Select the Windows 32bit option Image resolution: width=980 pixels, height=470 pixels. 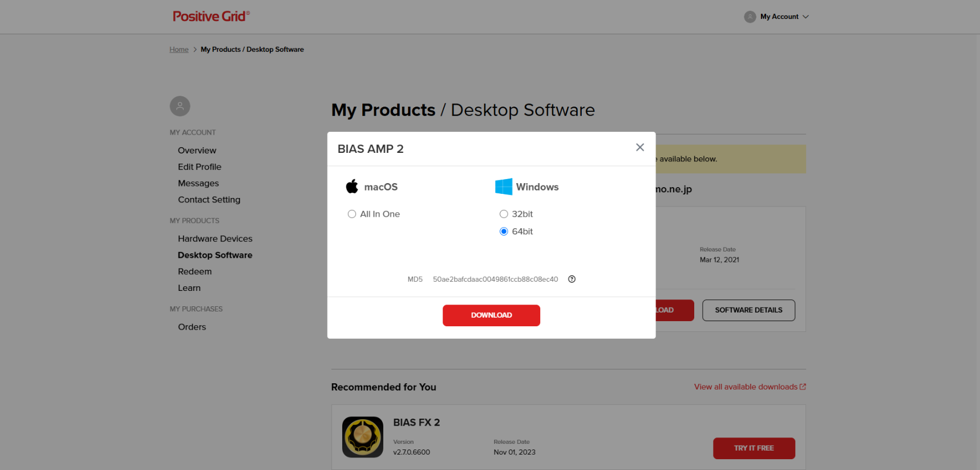pos(504,214)
